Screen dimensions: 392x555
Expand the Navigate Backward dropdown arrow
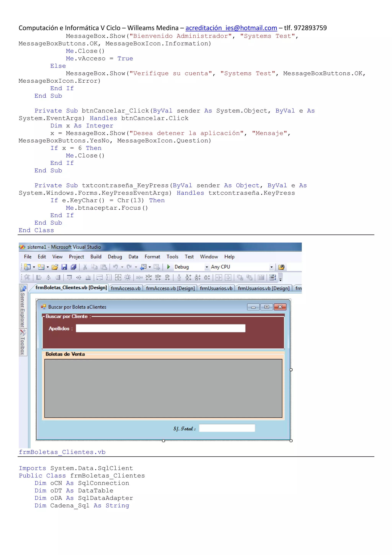(x=150, y=267)
